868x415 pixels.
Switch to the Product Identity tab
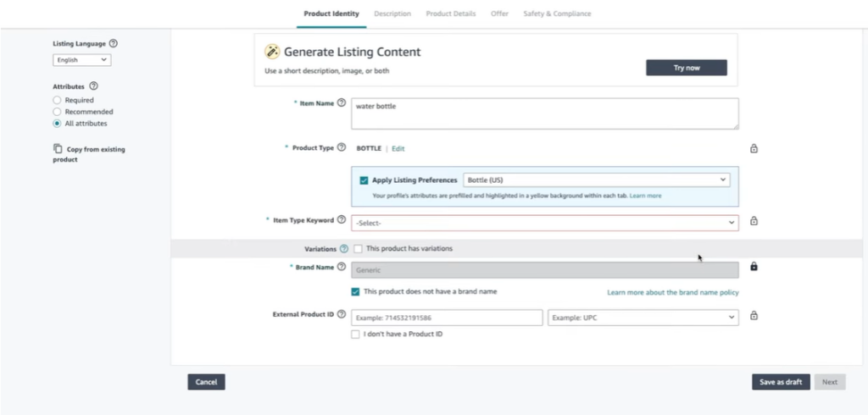pyautogui.click(x=331, y=14)
